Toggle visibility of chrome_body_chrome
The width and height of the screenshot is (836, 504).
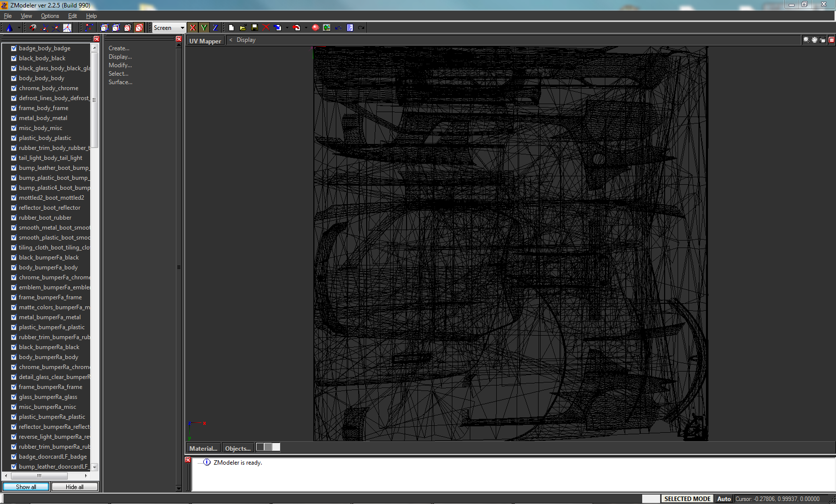click(x=13, y=88)
